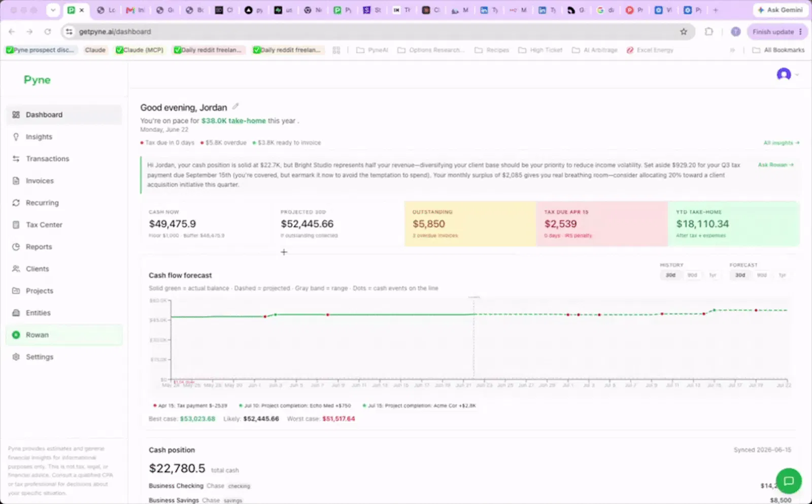
Task: Open Dashboard from the sidebar
Action: coord(64,115)
